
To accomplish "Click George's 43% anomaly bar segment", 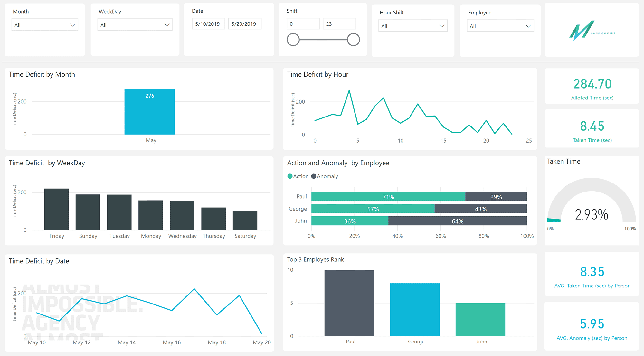I will point(480,209).
